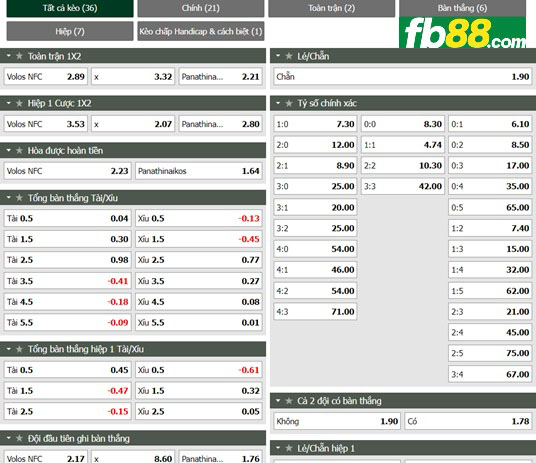The height and width of the screenshot is (463, 536).
Task: Pick Xỉu 2.5 at 0.77 full match
Action: [199, 260]
